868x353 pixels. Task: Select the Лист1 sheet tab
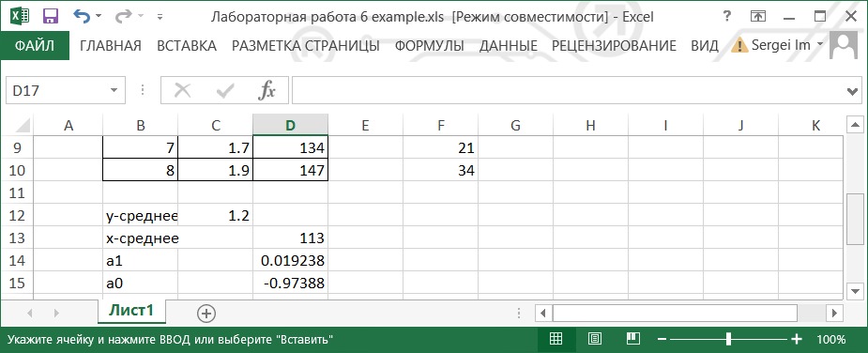[x=131, y=311]
